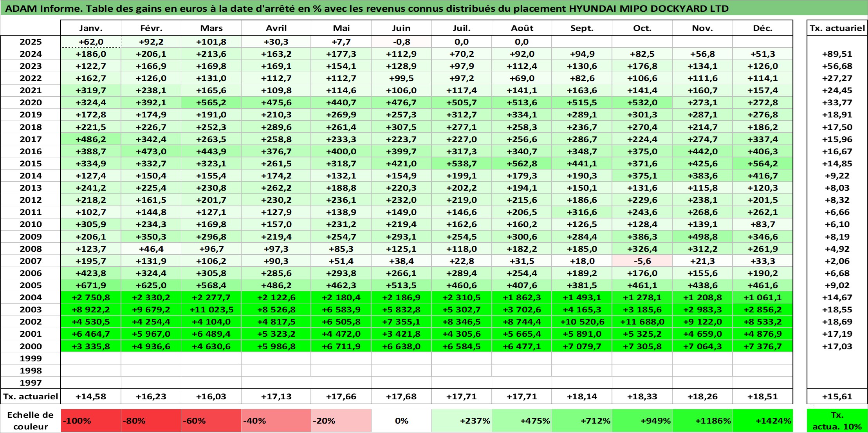Viewport: 868px width, 433px height.
Task: Click the +1186% green swatch
Action: click(x=702, y=420)
